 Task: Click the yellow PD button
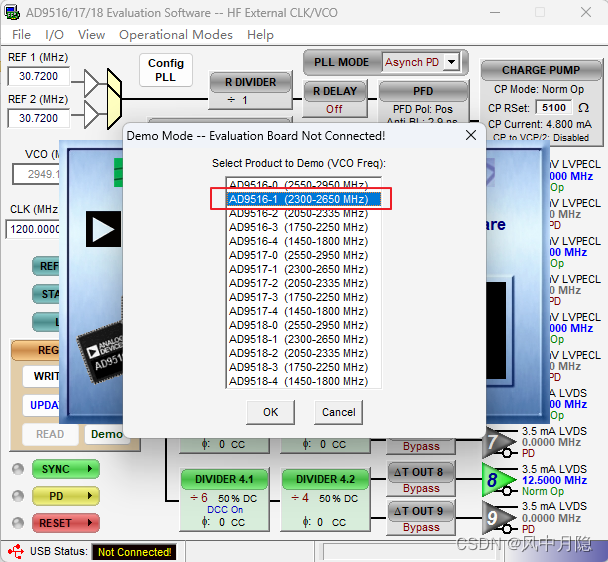tap(66, 496)
